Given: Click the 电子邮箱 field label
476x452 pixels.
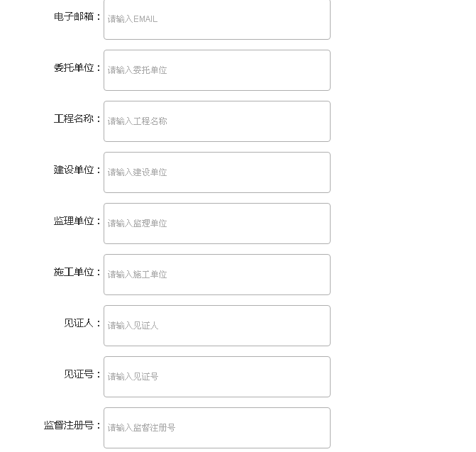Looking at the screenshot, I should pos(74,16).
